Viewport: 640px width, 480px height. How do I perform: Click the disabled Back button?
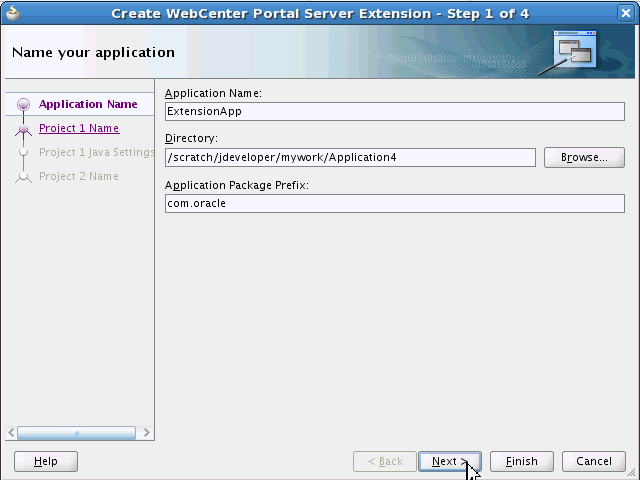point(385,461)
